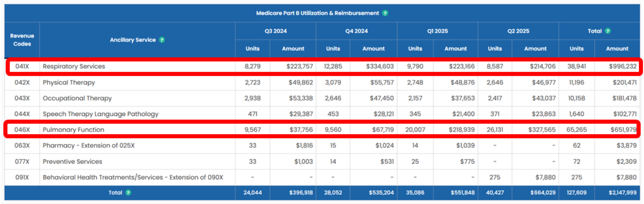The image size is (644, 204).
Task: Click the Preventive Services row label
Action: click(x=73, y=161)
